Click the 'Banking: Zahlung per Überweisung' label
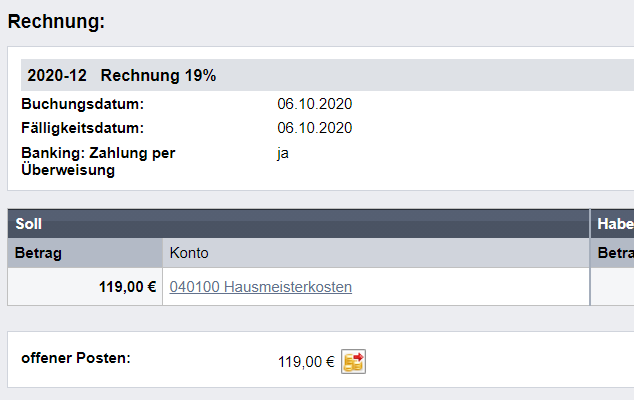 (98, 161)
